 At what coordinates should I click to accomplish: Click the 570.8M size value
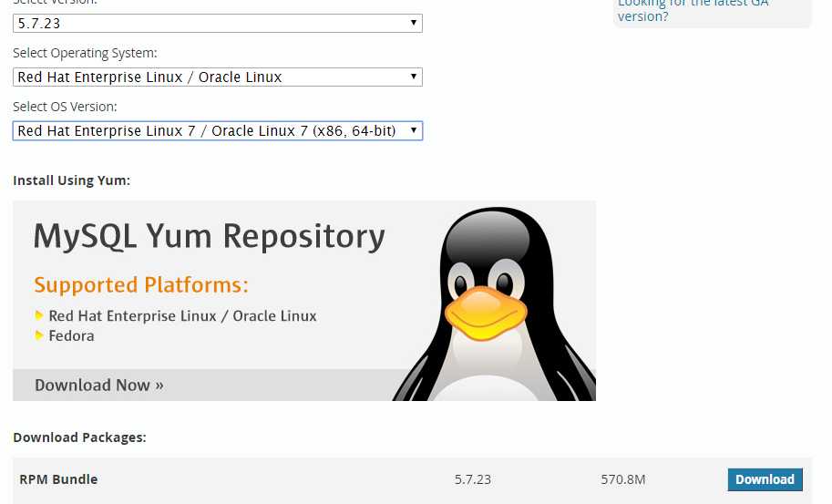pos(623,479)
